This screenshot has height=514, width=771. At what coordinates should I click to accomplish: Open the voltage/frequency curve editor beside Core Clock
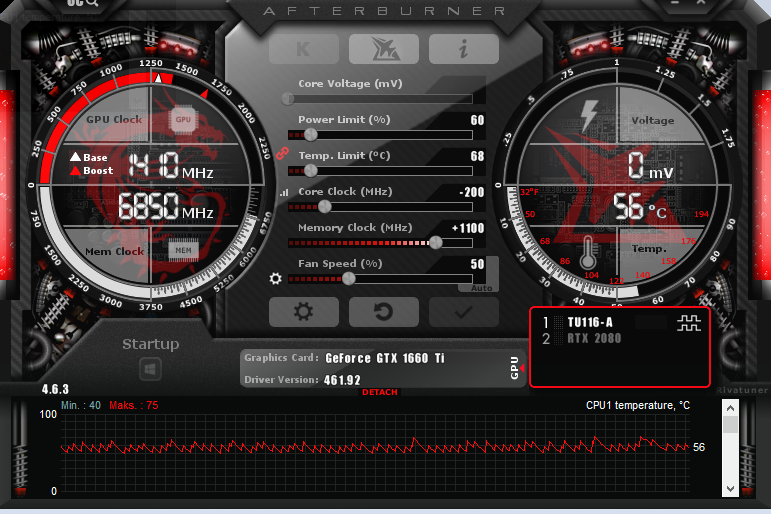pyautogui.click(x=284, y=193)
